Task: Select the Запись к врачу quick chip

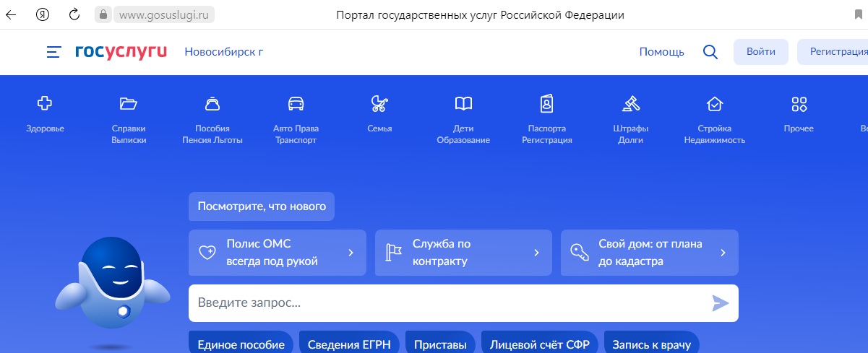Action: [x=652, y=342]
